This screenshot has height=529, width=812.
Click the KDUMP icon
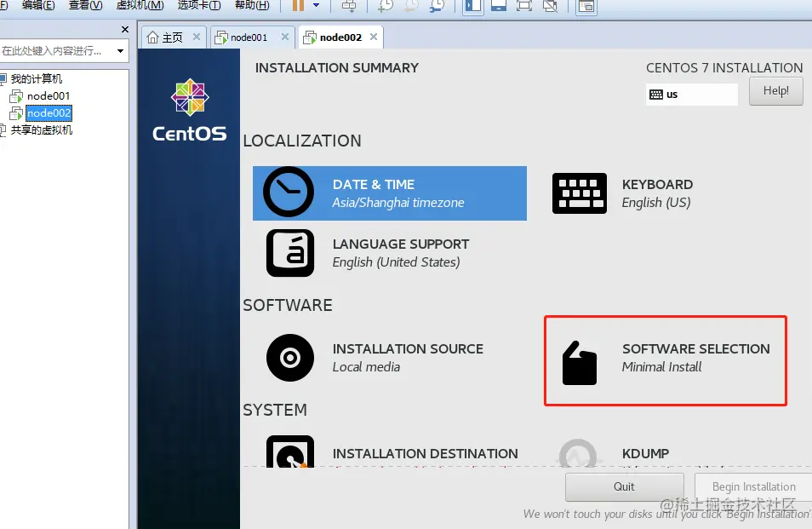[x=579, y=453]
